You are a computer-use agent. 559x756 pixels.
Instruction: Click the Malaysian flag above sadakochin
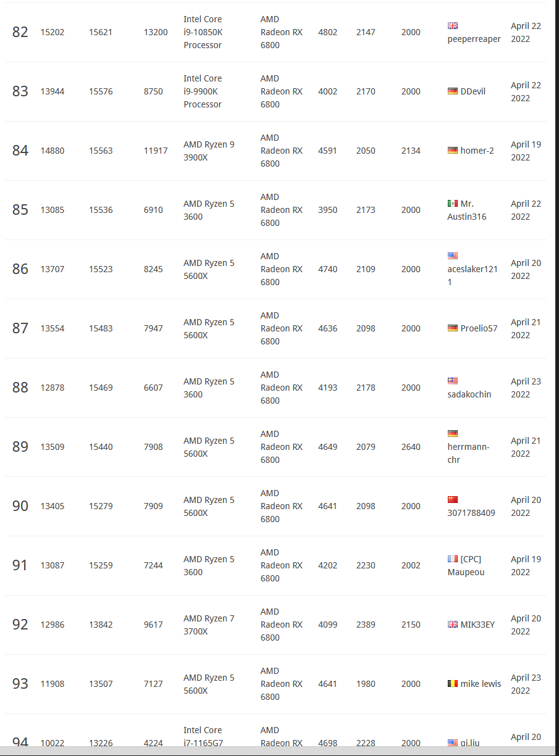[453, 381]
